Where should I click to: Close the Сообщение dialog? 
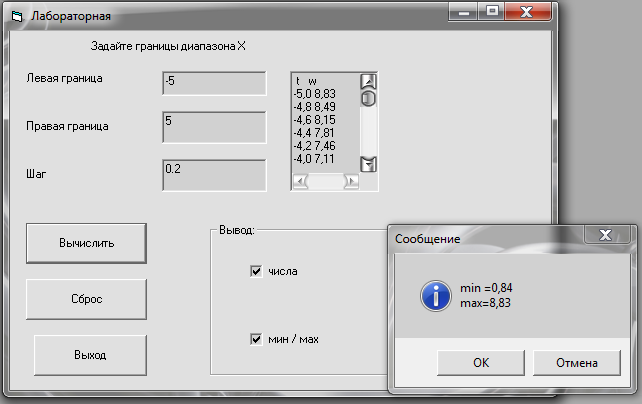pyautogui.click(x=606, y=235)
